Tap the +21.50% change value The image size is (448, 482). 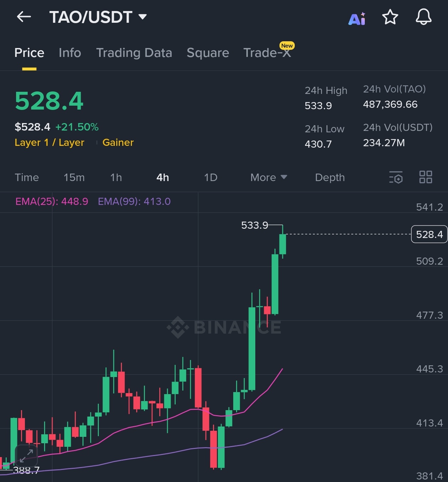point(77,127)
